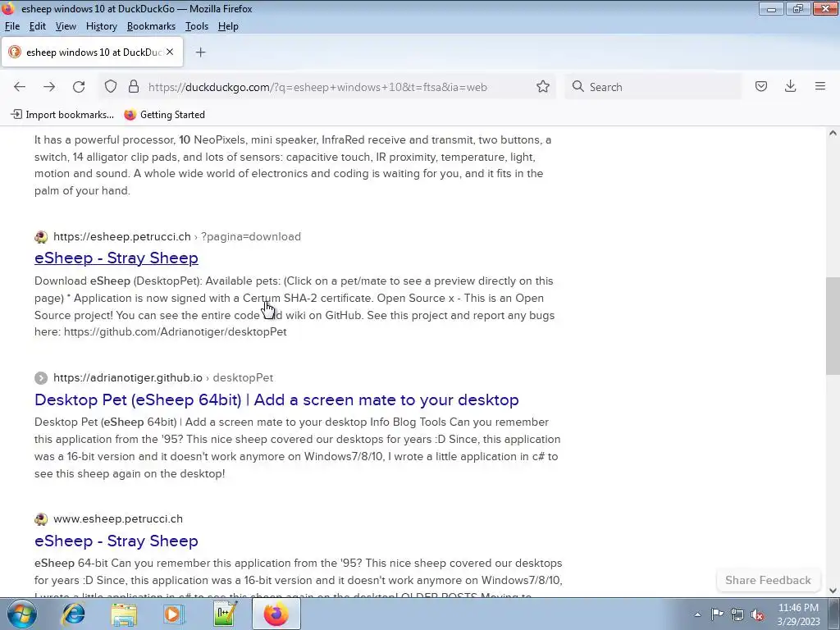
Task: Open the Downloads panel
Action: 790,86
